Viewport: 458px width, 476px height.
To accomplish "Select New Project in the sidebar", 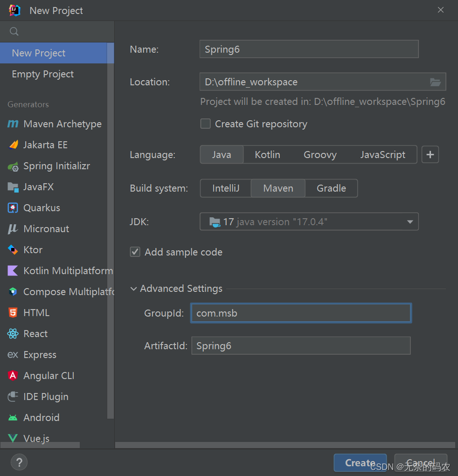I will pos(54,53).
